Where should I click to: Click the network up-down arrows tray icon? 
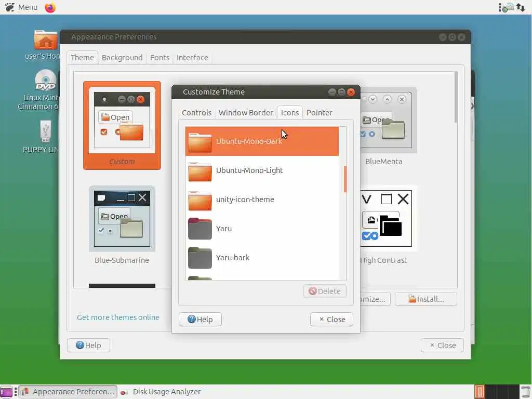(521, 7)
